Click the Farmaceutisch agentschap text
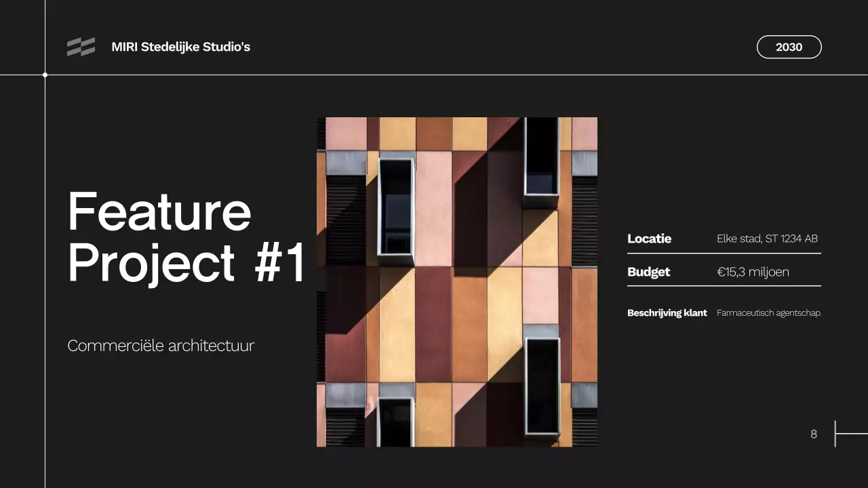Screen dimensions: 868x488 point(768,313)
